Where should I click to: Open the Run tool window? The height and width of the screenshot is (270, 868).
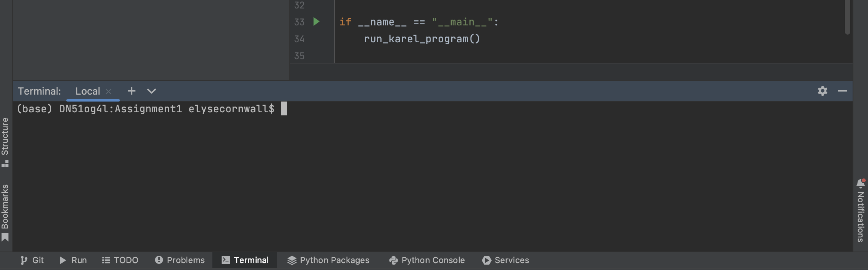[x=73, y=260]
